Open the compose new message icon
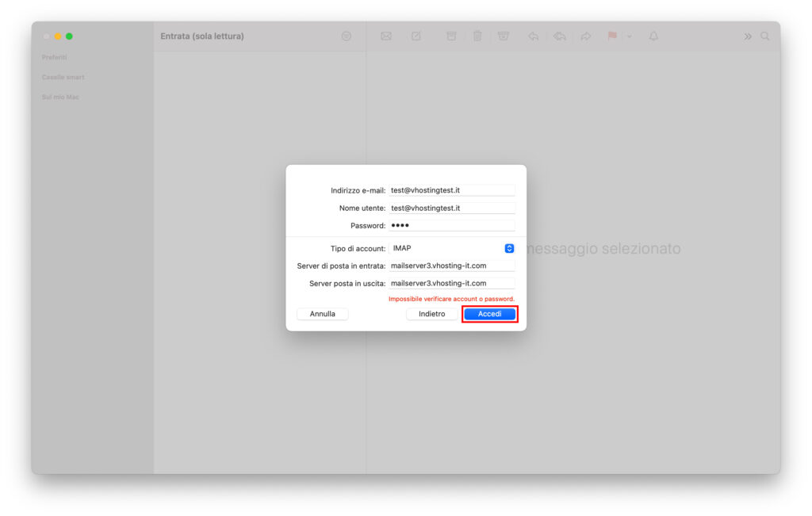This screenshot has height=516, width=812. 416,36
